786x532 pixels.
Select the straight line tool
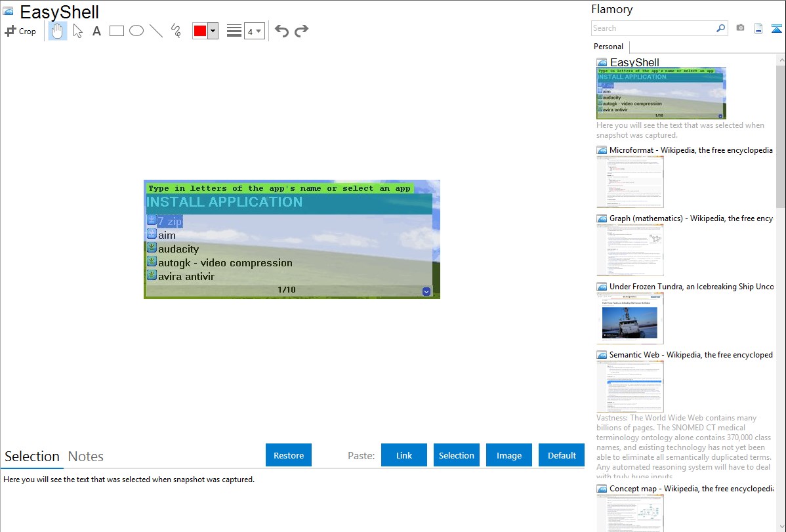156,31
